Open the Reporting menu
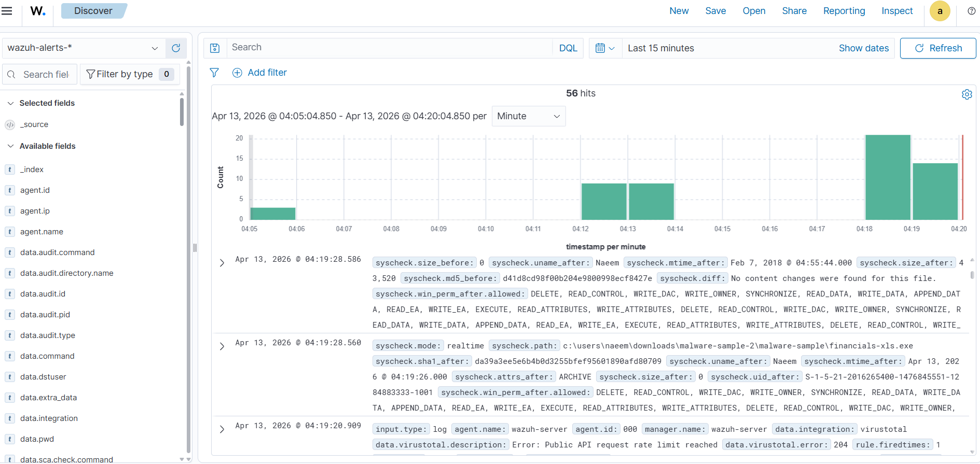980x464 pixels. coord(844,11)
